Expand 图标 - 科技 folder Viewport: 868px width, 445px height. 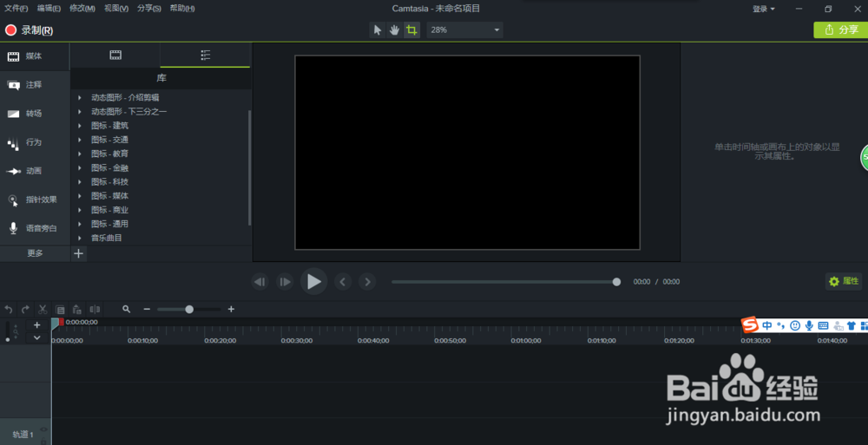click(80, 181)
